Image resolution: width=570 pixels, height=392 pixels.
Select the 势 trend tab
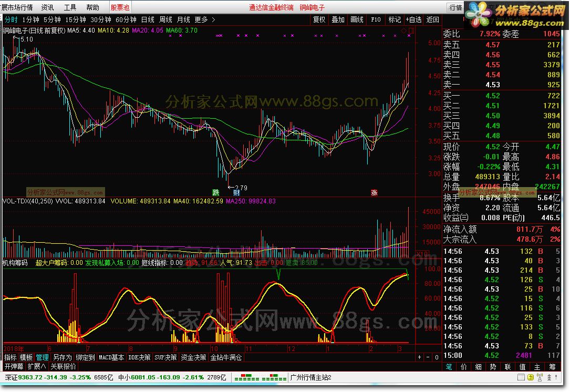tap(493, 367)
